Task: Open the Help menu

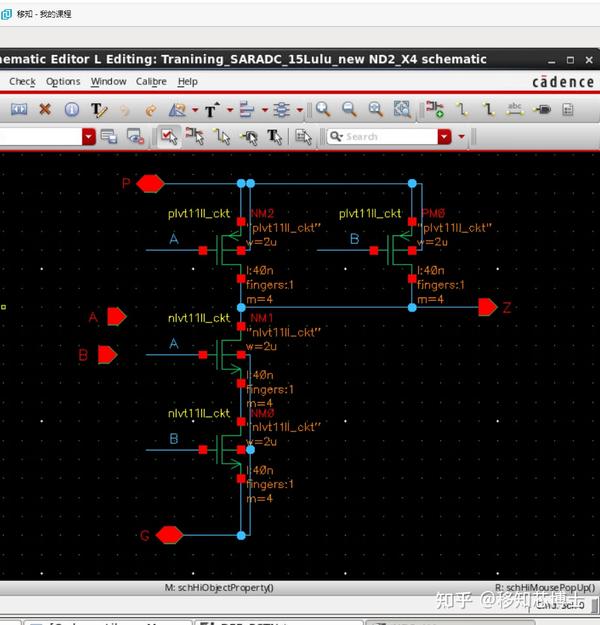Action: (x=187, y=81)
